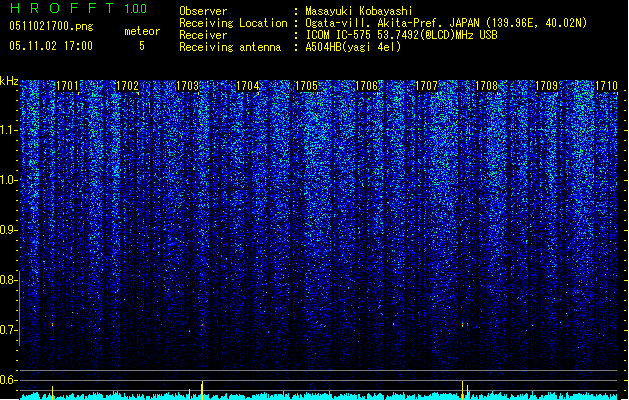This screenshot has width=629, height=400.
Task: Click the 1705 time marker
Action: click(306, 86)
